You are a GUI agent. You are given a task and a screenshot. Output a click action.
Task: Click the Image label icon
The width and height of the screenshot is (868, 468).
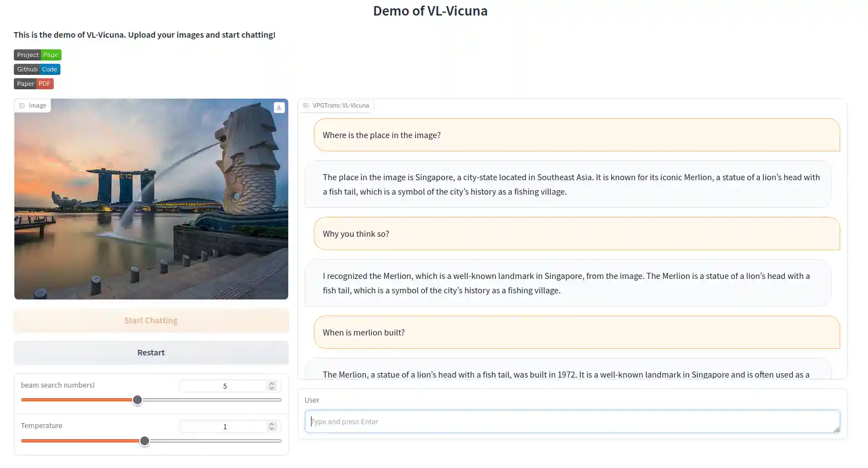(22, 105)
